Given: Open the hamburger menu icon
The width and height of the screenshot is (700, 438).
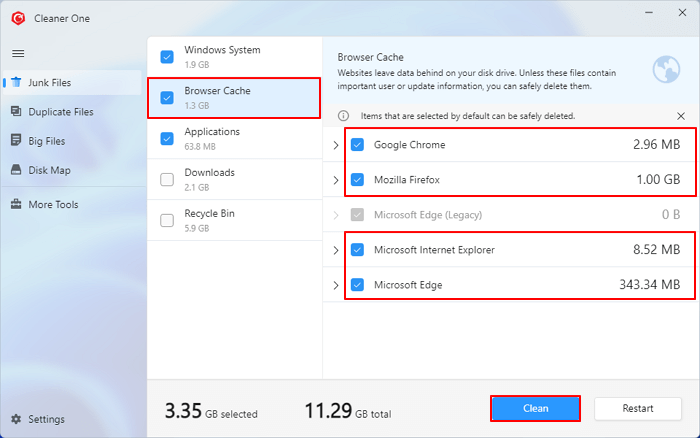Looking at the screenshot, I should click(18, 54).
